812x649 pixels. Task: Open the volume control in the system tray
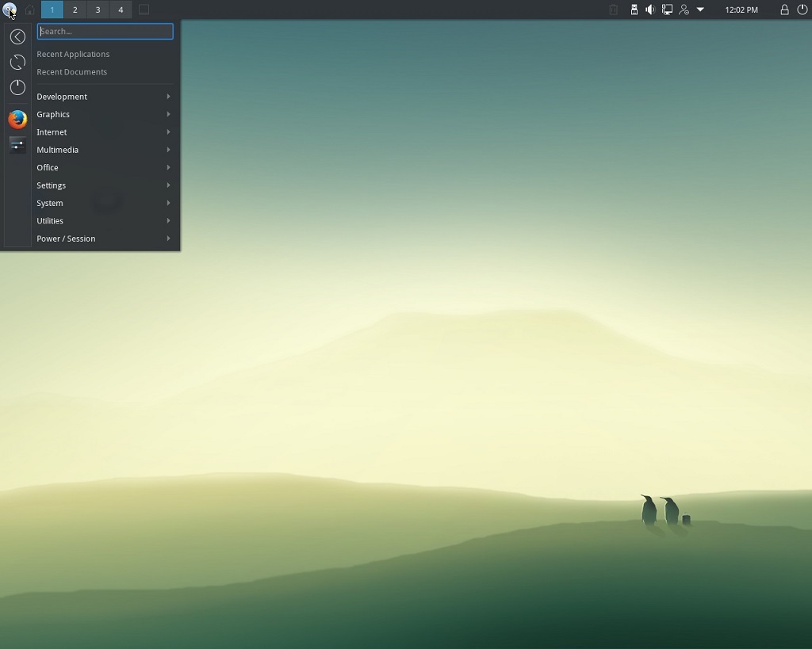tap(649, 10)
